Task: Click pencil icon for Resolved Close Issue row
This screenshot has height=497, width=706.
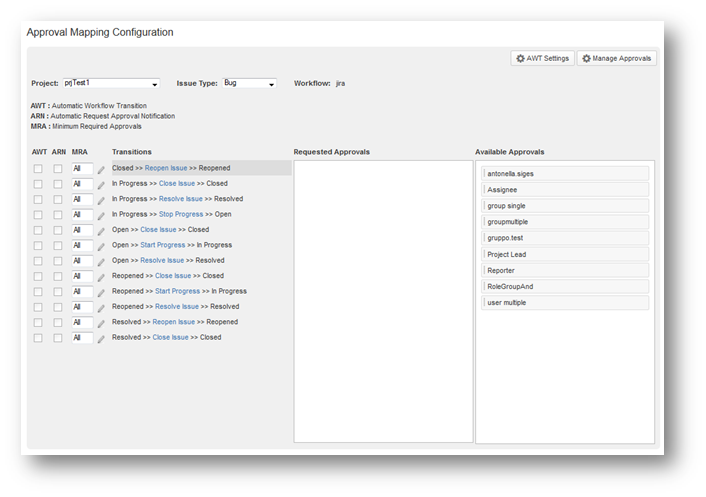Action: [101, 339]
